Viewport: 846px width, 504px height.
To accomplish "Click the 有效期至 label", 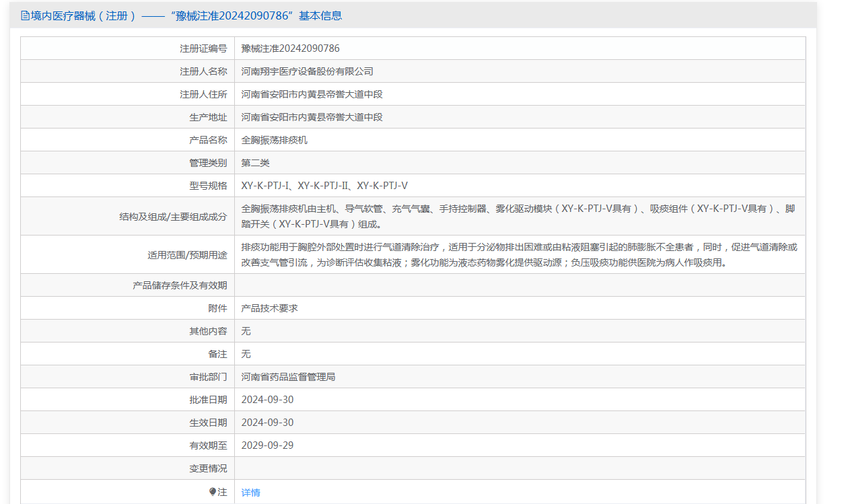I will (208, 445).
